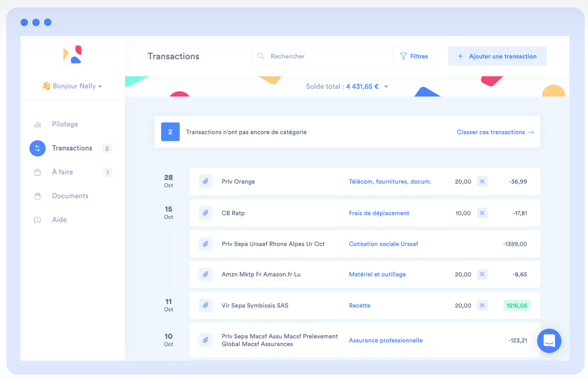Click the À faire calendar icon
The width and height of the screenshot is (588, 379).
pos(37,172)
